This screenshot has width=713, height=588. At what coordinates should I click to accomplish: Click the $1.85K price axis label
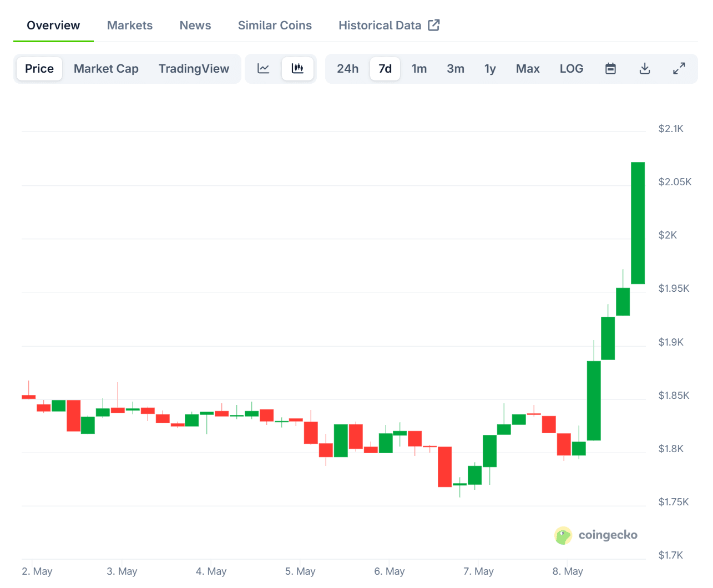[674, 396]
